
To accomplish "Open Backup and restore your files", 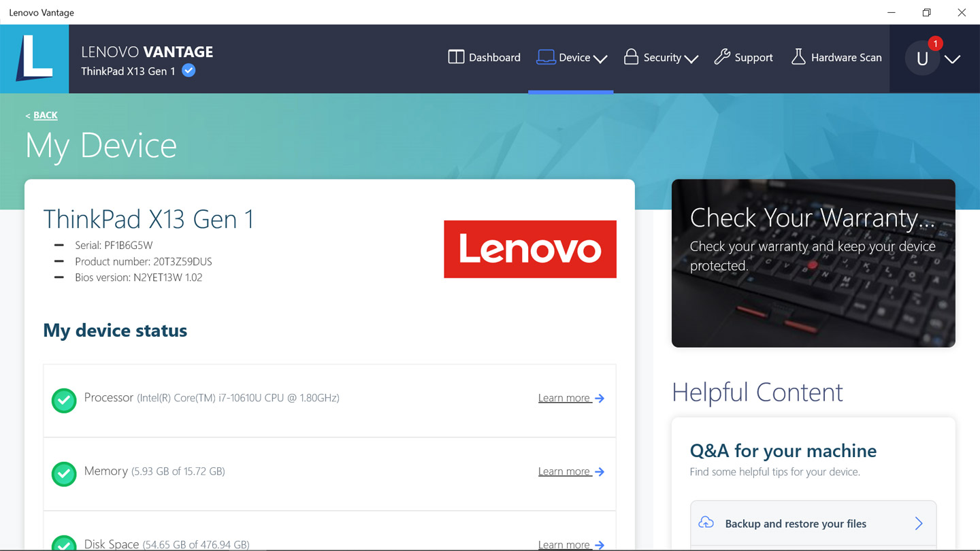I will 813,524.
